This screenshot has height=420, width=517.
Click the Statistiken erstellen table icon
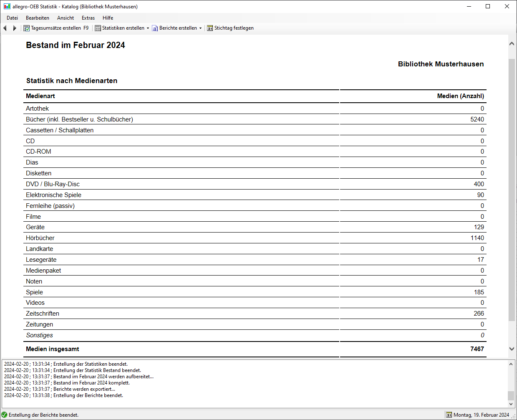pos(98,28)
